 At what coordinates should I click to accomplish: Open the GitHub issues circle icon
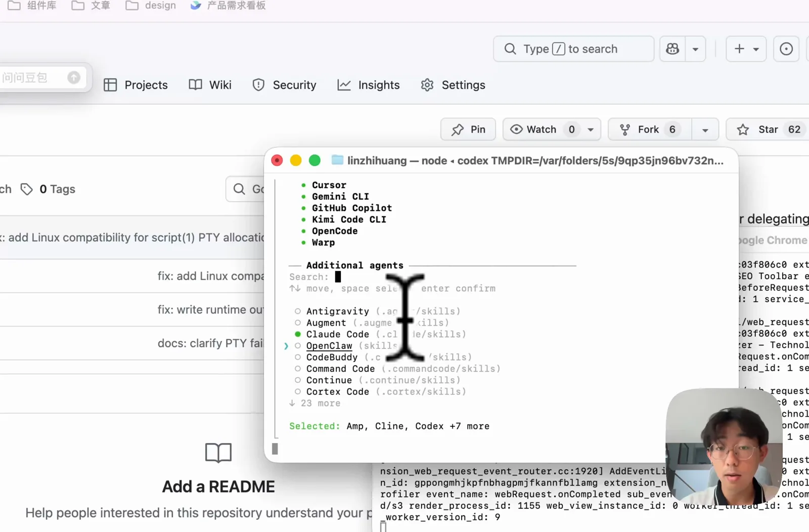pos(786,49)
